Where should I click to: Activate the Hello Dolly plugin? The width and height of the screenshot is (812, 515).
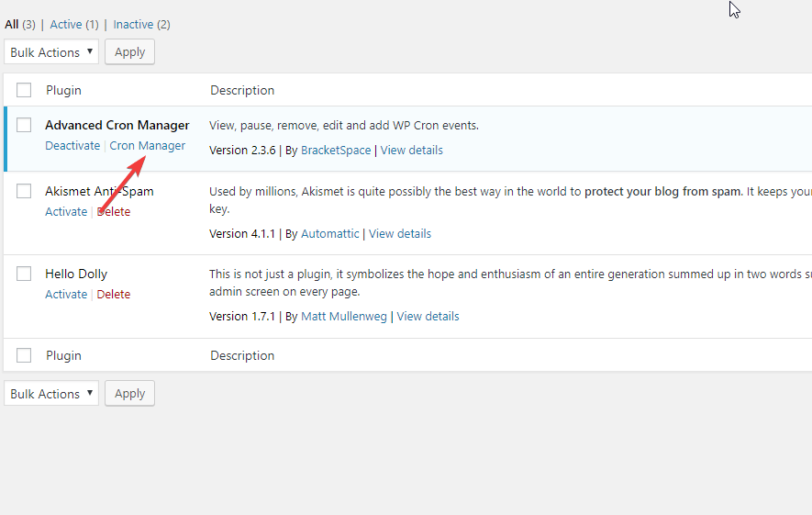(66, 295)
